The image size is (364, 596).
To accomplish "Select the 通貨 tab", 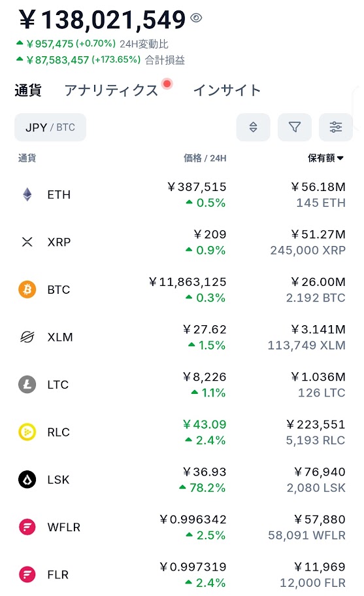I will [27, 90].
